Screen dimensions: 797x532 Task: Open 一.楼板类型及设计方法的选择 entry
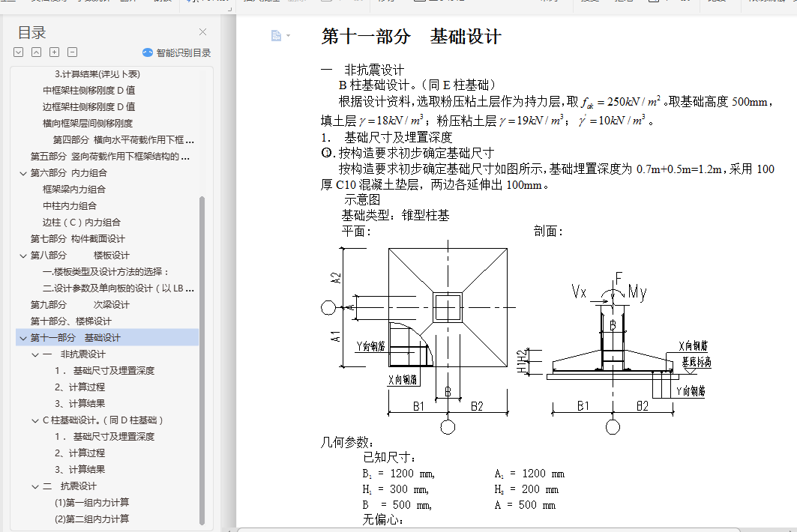click(x=106, y=272)
